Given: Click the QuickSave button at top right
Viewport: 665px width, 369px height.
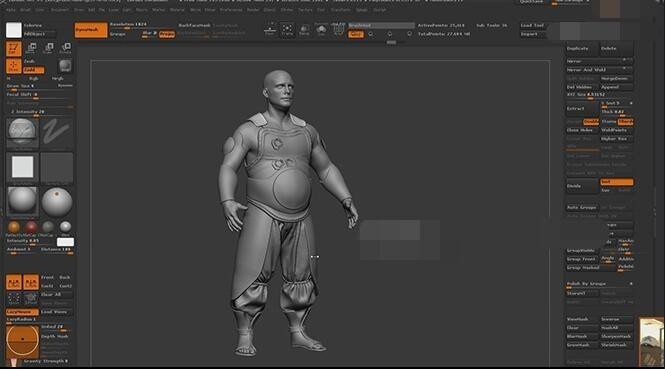Looking at the screenshot, I should pos(532,2).
